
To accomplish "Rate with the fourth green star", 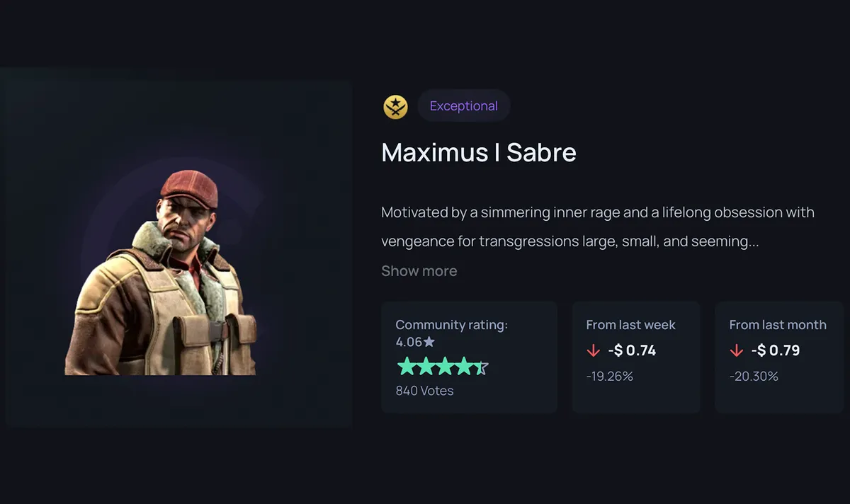I will pos(463,367).
